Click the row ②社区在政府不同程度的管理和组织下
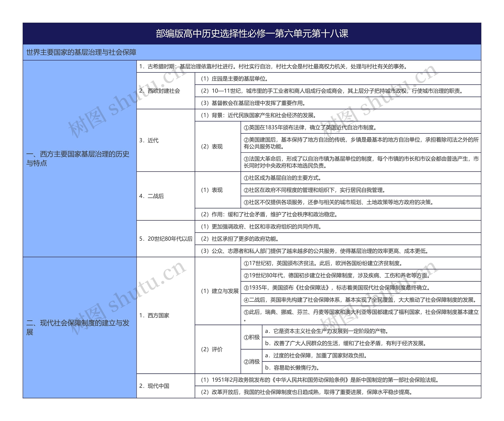This screenshot has height=421, width=504. coord(361,190)
